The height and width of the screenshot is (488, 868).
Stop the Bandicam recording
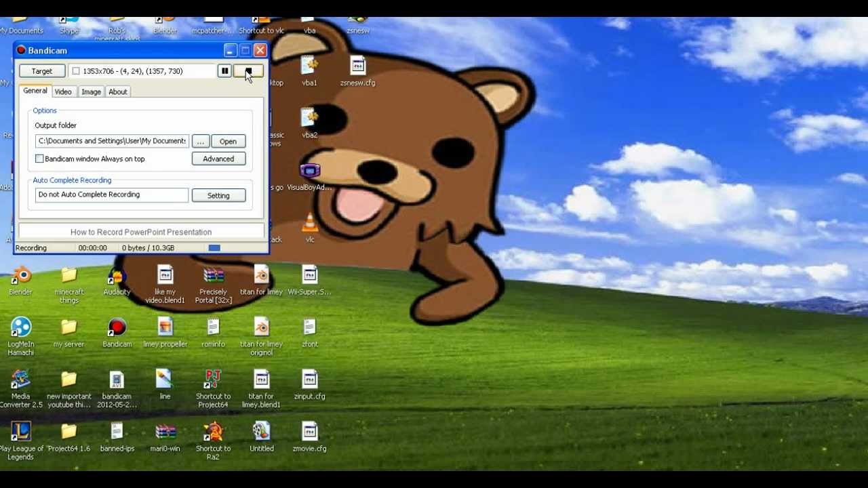point(248,71)
